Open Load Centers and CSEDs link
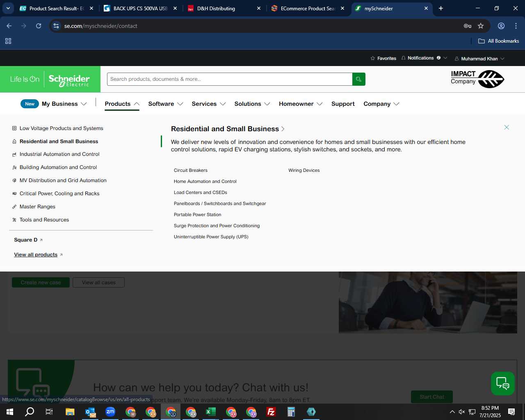 point(201,192)
